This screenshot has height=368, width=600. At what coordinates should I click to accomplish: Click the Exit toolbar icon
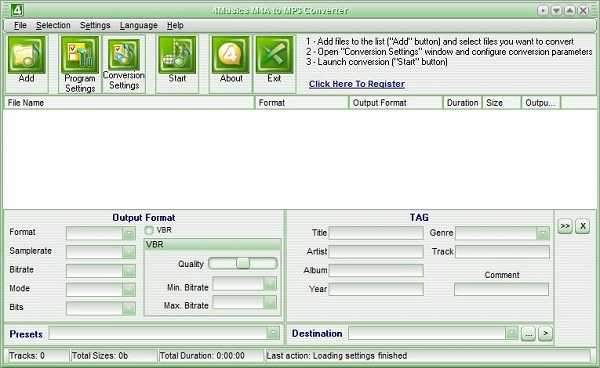click(274, 55)
